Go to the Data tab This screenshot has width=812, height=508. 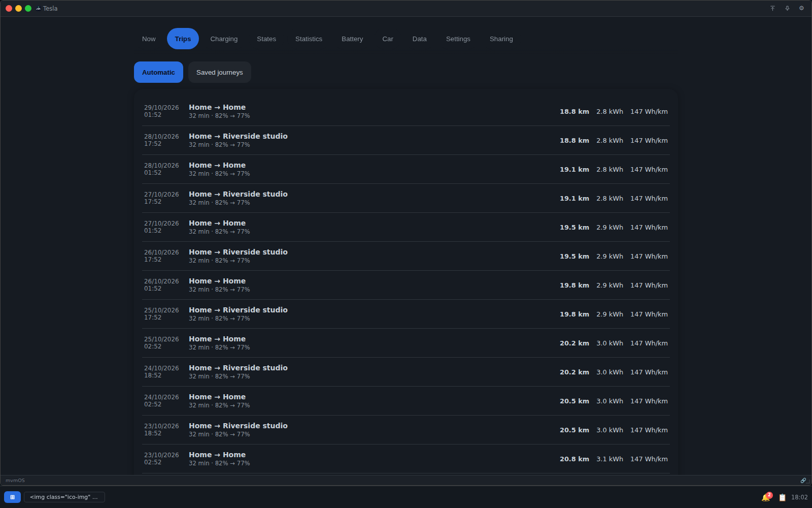click(420, 39)
